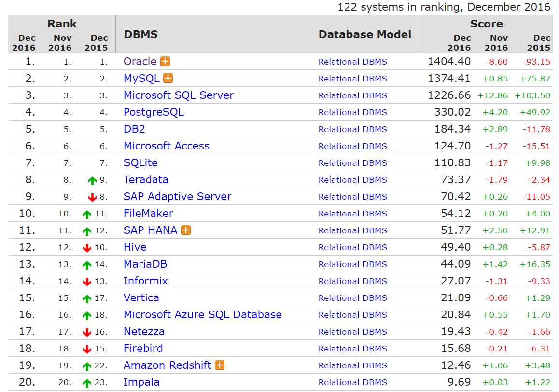Click Relational DBMS link in Vertica row
The image size is (559, 392).
pyautogui.click(x=352, y=297)
